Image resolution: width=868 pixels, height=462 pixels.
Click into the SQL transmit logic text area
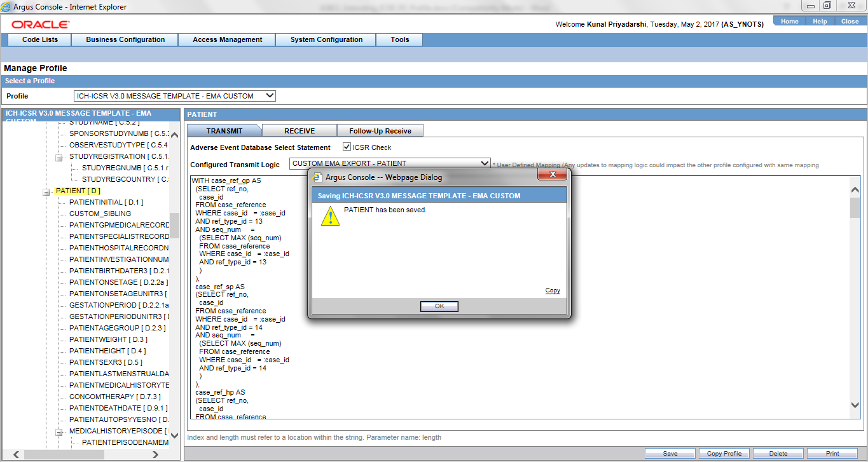click(520, 297)
